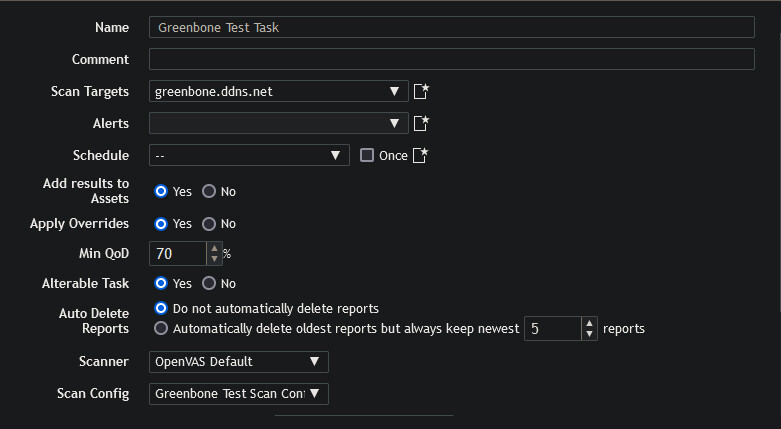
Task: Choose Automatically delete oldest reports option
Action: (161, 328)
